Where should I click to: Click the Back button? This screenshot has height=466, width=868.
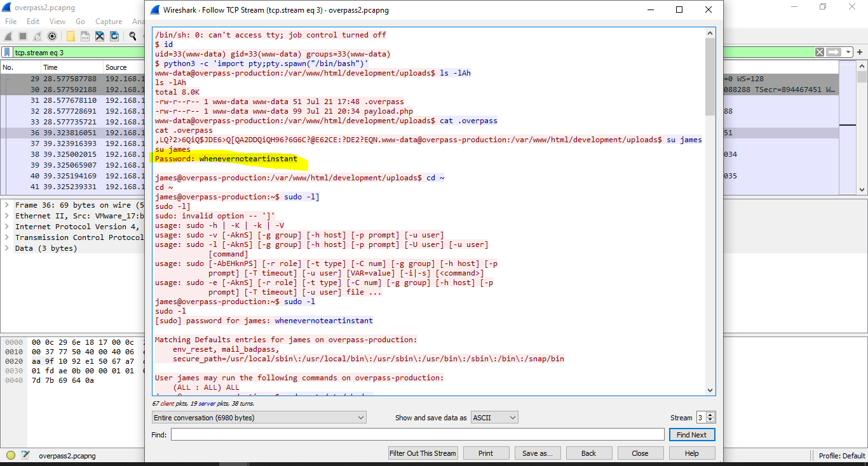589,453
